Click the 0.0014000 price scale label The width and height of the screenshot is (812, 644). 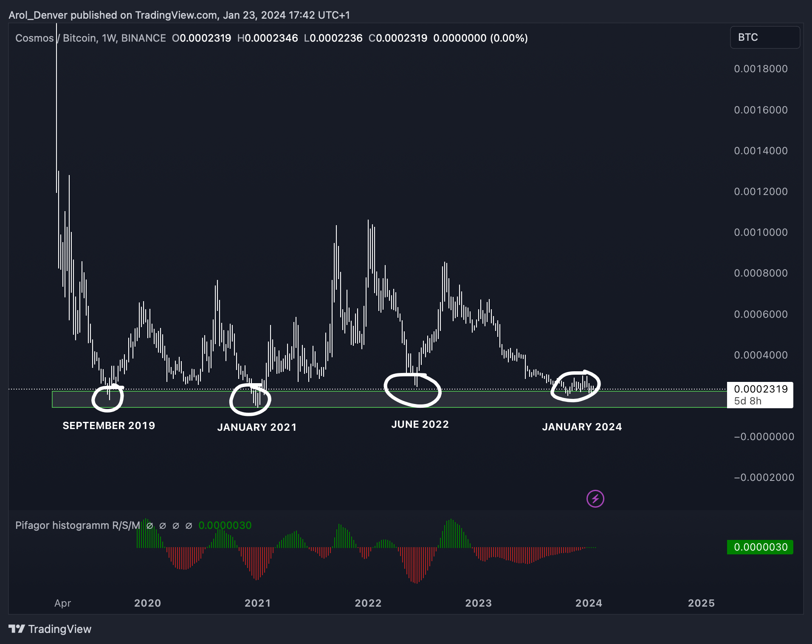click(761, 151)
